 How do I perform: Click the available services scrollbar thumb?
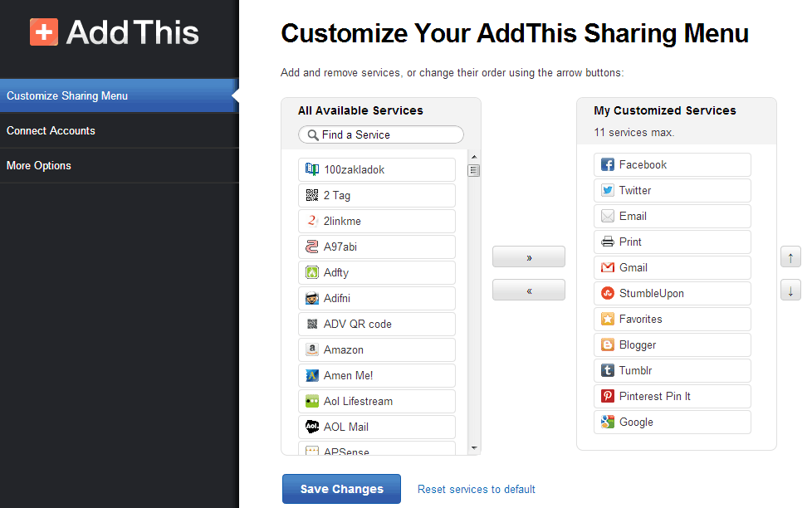pos(474,170)
